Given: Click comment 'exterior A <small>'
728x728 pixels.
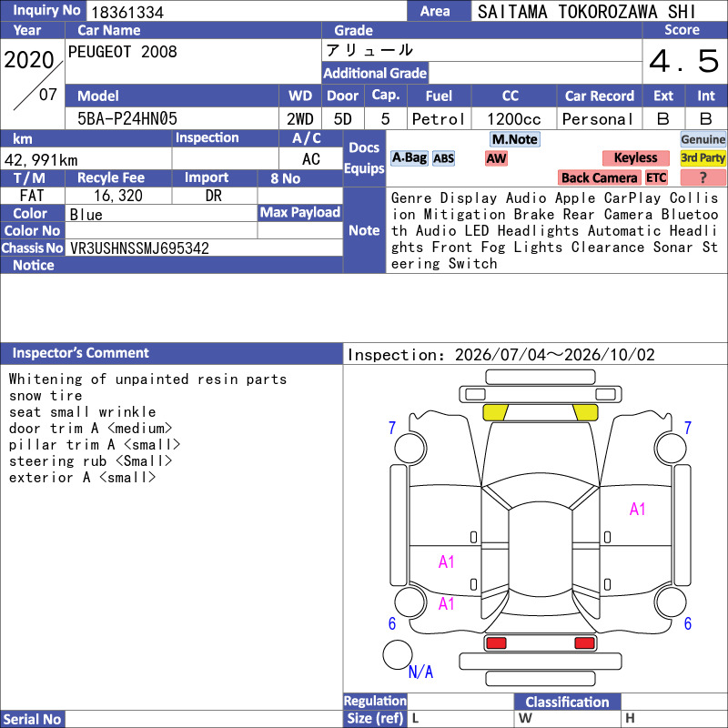Looking at the screenshot, I should click(x=82, y=477).
